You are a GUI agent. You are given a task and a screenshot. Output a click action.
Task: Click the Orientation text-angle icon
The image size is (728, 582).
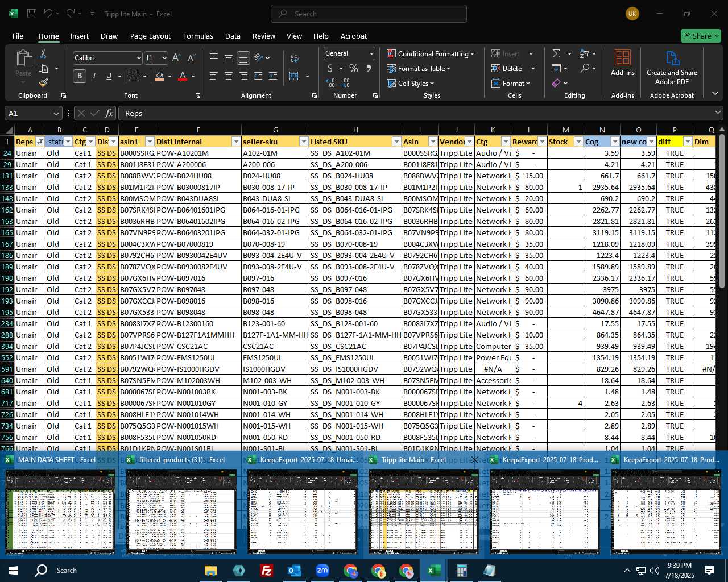(259, 57)
